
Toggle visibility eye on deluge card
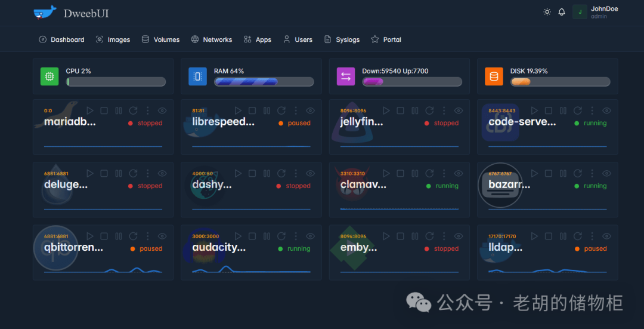coord(162,174)
